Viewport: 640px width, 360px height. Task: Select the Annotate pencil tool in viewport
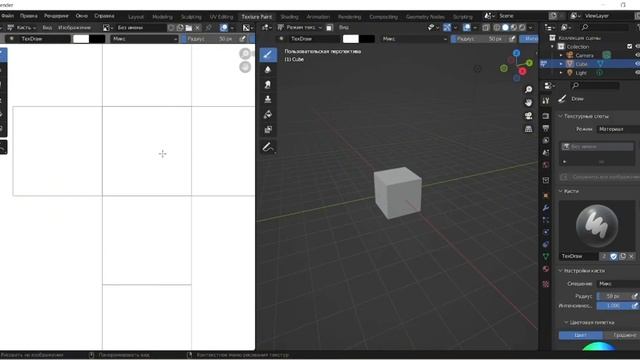tap(268, 147)
